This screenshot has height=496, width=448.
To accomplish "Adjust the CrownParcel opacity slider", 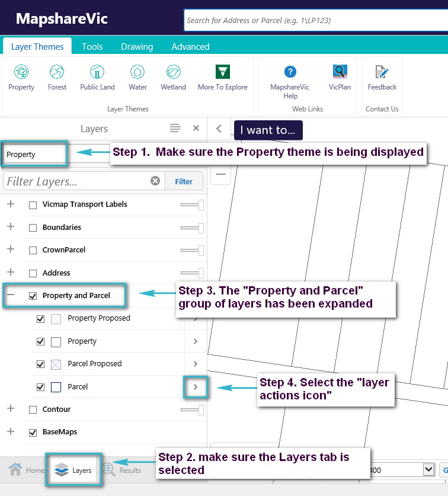I will 192,251.
